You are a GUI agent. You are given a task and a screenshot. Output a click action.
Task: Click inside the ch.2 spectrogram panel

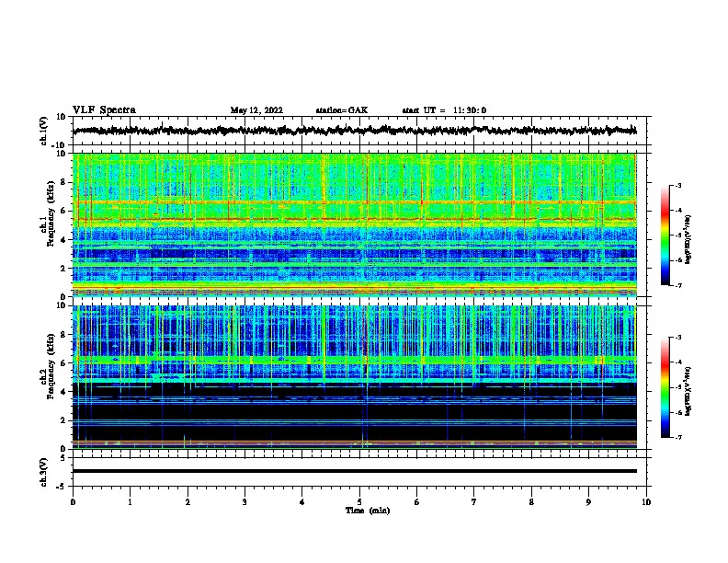(354, 377)
